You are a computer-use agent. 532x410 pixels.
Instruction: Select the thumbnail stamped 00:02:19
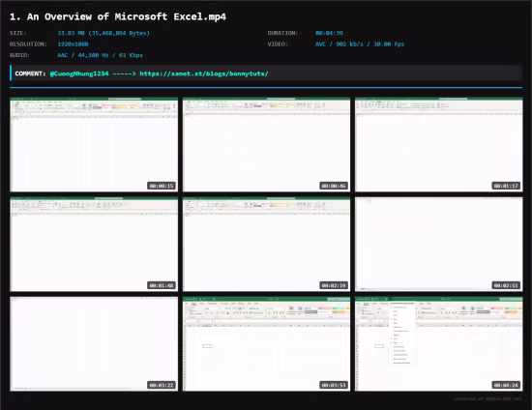tap(266, 245)
